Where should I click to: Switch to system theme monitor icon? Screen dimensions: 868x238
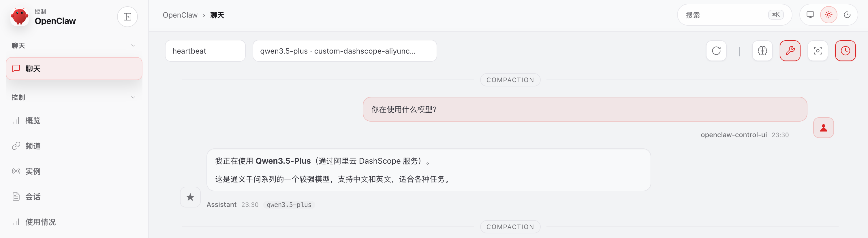[810, 15]
